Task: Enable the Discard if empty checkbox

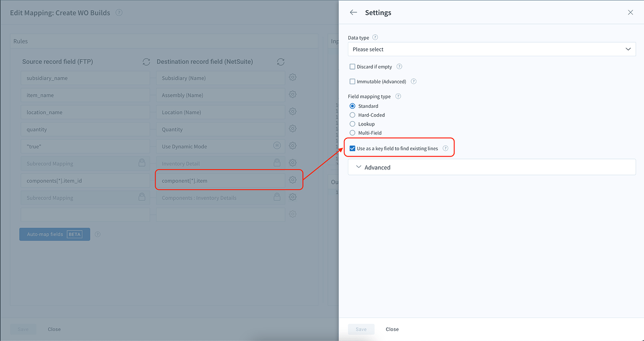Action: [x=353, y=66]
